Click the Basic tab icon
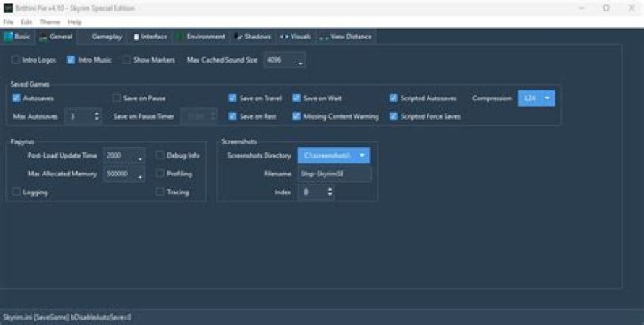 click(8, 37)
